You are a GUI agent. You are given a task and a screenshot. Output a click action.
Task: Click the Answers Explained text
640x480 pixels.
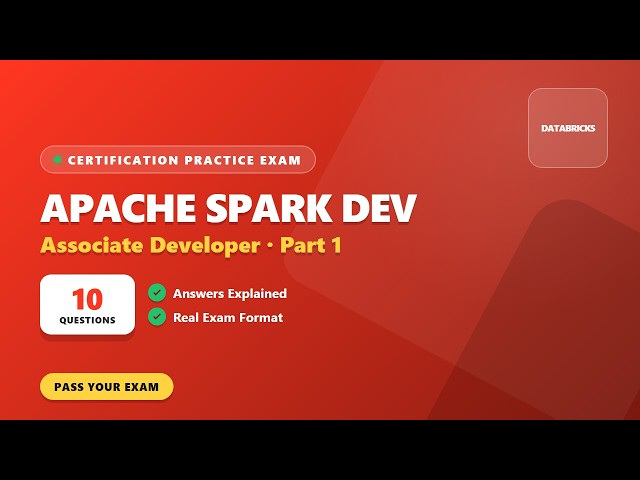pos(230,293)
